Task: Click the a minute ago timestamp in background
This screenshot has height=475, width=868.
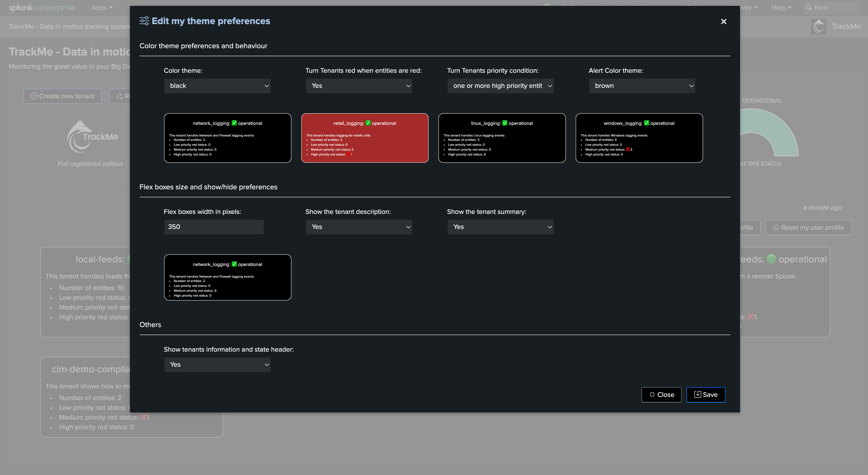Action: click(x=822, y=208)
